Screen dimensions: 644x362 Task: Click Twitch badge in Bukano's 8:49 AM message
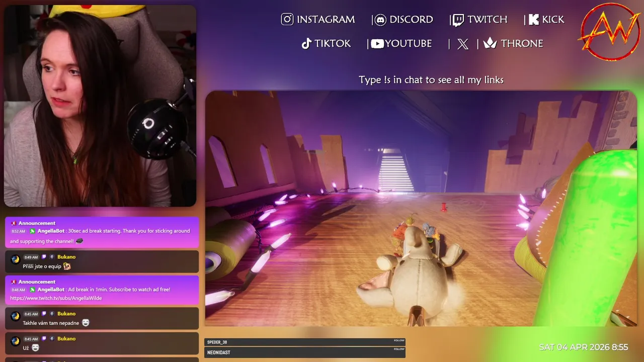[x=44, y=257]
